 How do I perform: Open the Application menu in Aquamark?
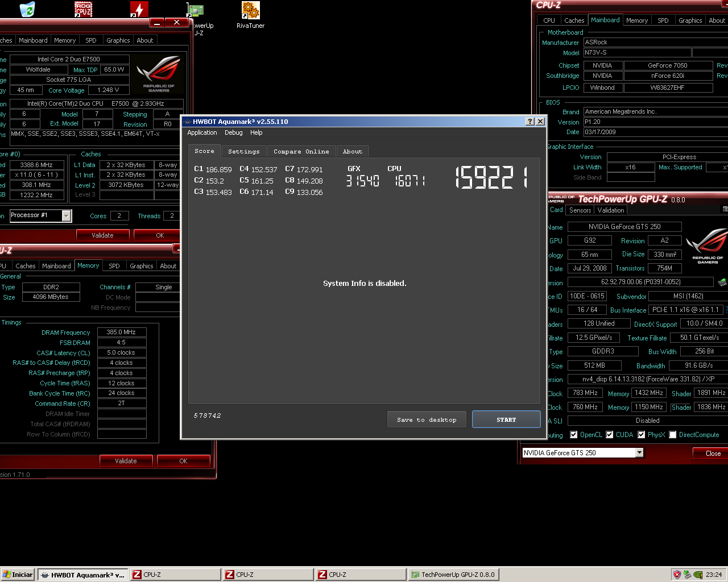click(202, 132)
